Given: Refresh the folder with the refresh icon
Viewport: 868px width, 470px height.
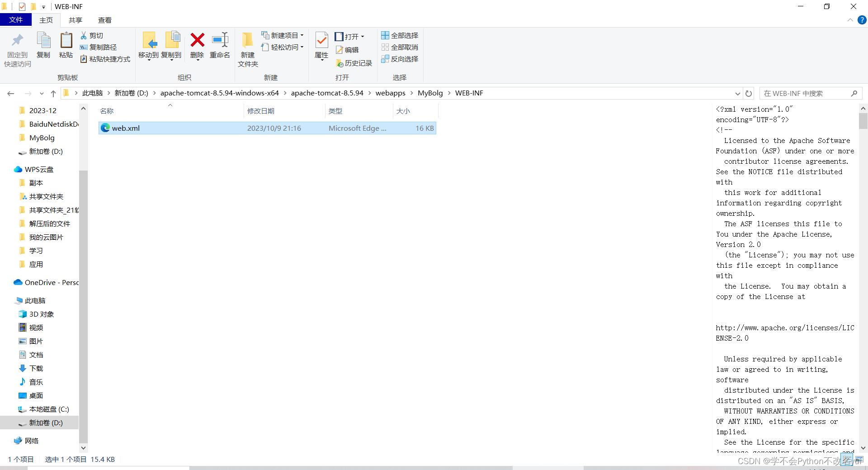Looking at the screenshot, I should click(749, 93).
